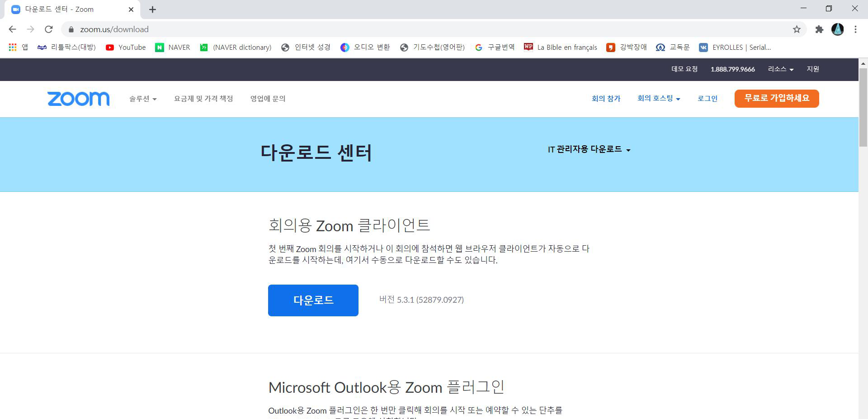
Task: Open the 구글번역 bookmark
Action: [495, 47]
